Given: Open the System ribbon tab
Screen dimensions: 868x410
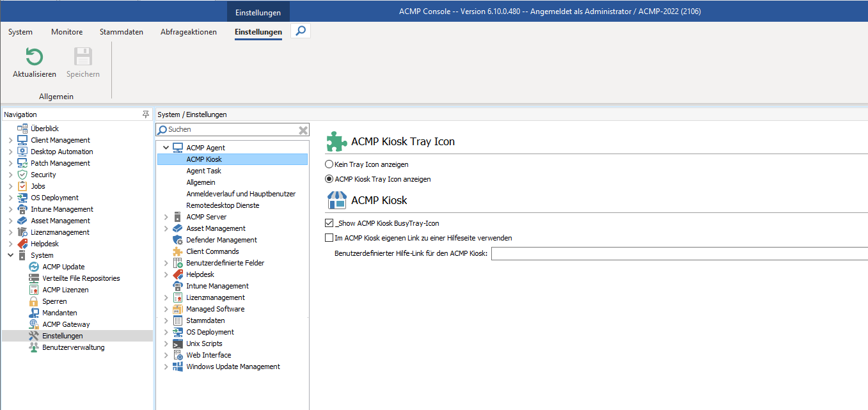Looking at the screenshot, I should 20,32.
